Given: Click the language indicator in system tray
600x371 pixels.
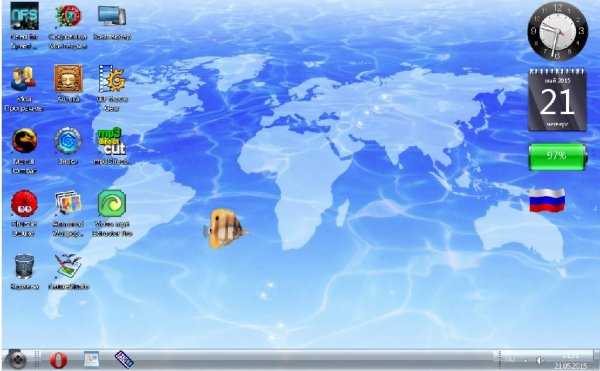Looking at the screenshot, I should (510, 360).
